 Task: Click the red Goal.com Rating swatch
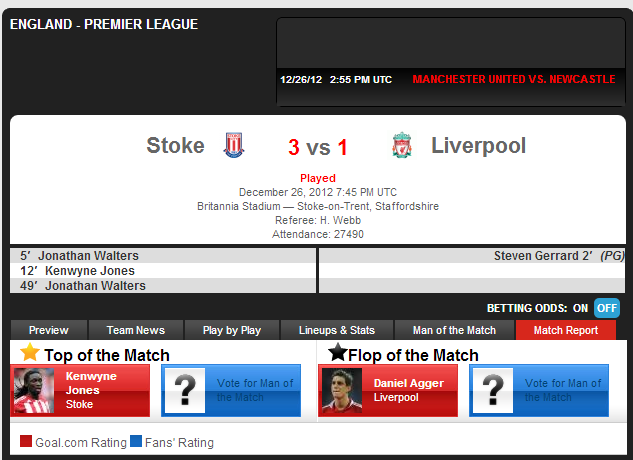[x=26, y=441]
